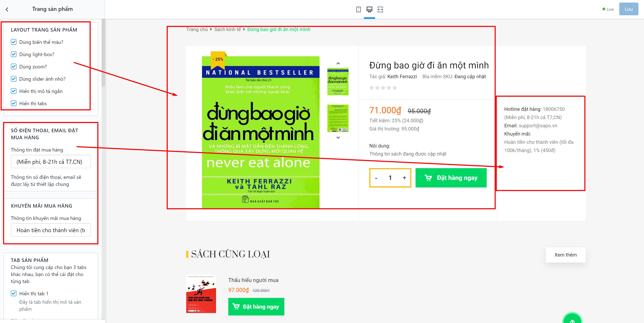644x323 pixels.
Task: Click main Đặt hàng ngay button
Action: click(x=451, y=178)
